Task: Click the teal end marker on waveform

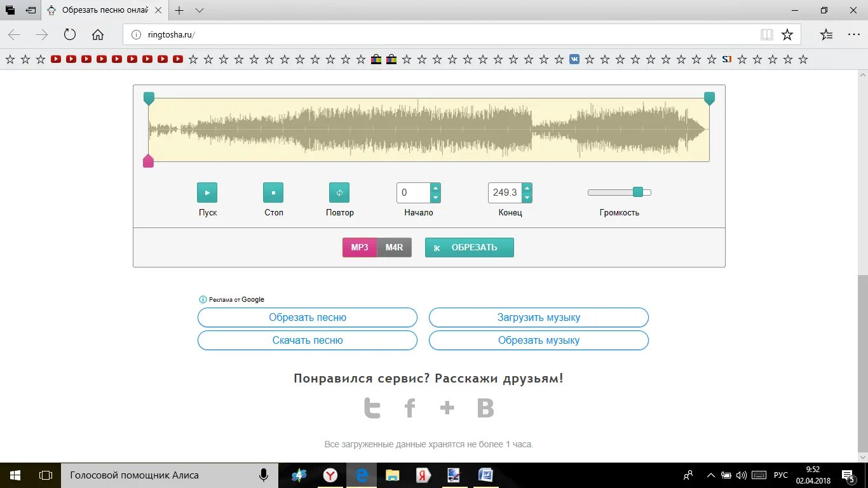Action: tap(709, 98)
